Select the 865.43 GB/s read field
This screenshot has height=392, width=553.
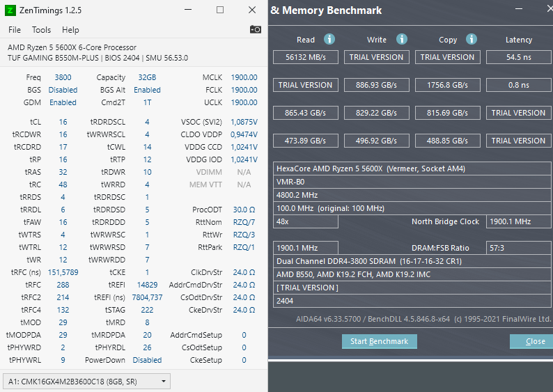click(x=306, y=113)
